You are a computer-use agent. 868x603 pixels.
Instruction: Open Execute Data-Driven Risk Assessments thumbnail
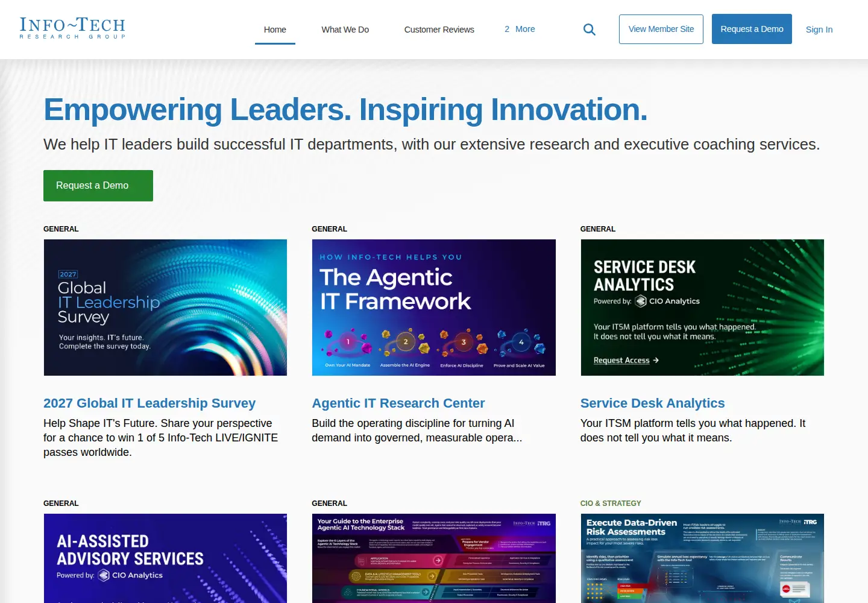click(702, 558)
